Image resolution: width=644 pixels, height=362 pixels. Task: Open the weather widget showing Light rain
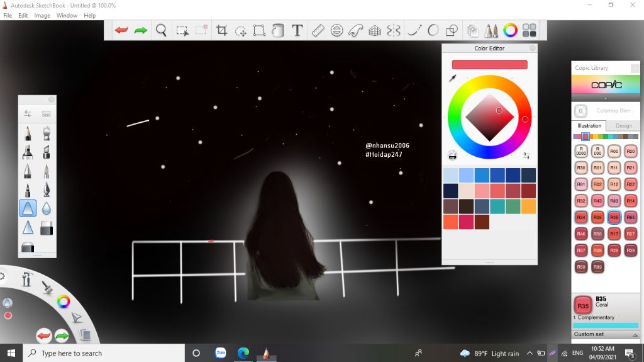489,353
